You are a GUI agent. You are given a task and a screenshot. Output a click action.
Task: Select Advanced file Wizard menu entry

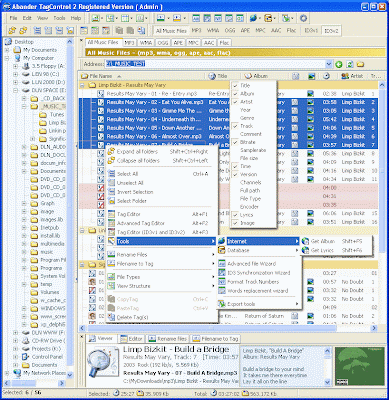[259, 264]
